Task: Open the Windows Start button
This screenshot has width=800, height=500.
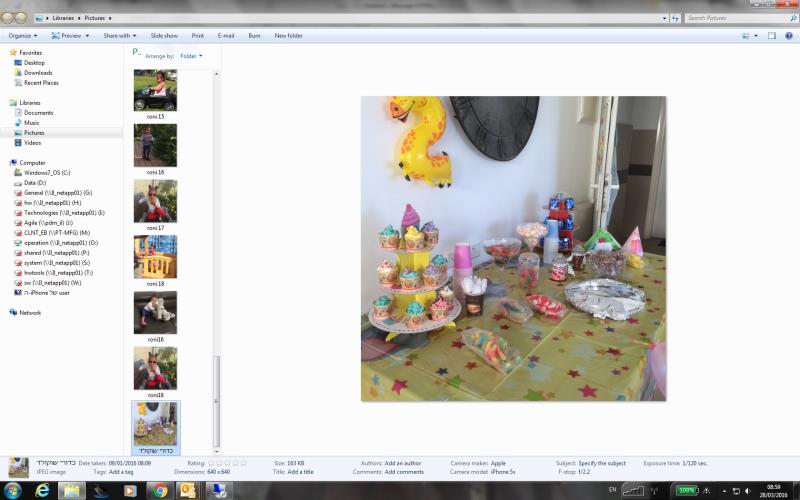Action: 13,491
